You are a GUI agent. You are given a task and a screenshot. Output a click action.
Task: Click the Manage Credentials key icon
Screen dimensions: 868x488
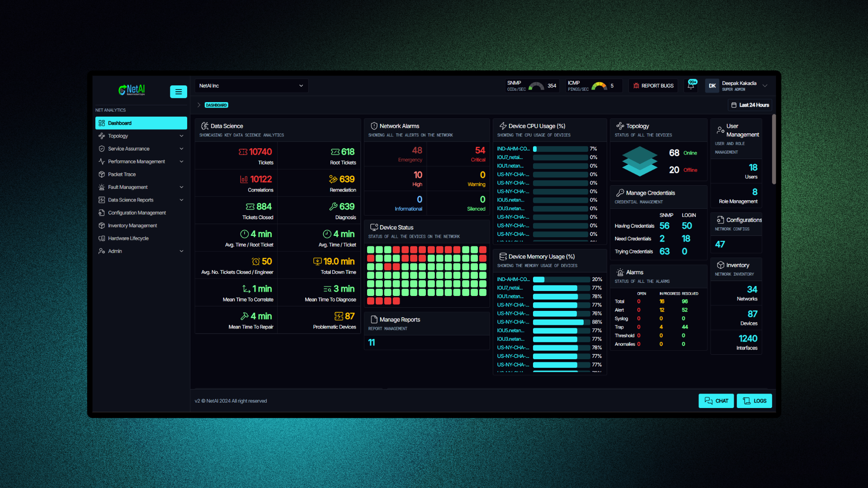click(620, 193)
